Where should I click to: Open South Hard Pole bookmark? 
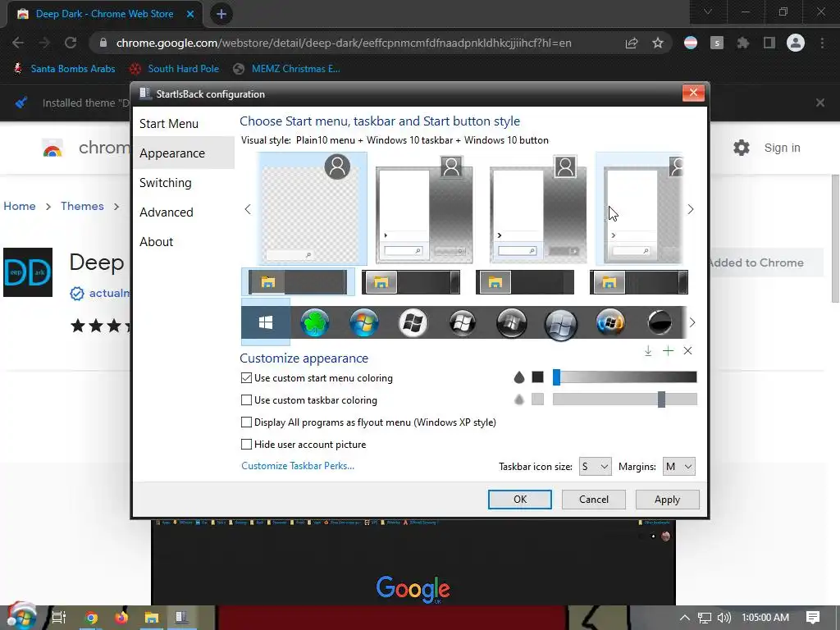click(175, 69)
